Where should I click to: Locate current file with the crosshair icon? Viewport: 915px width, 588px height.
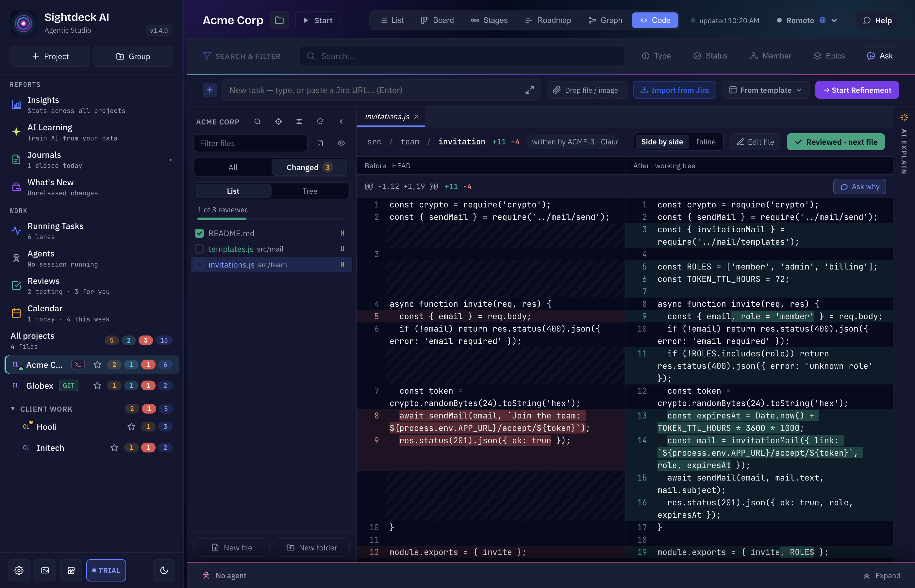pos(278,122)
